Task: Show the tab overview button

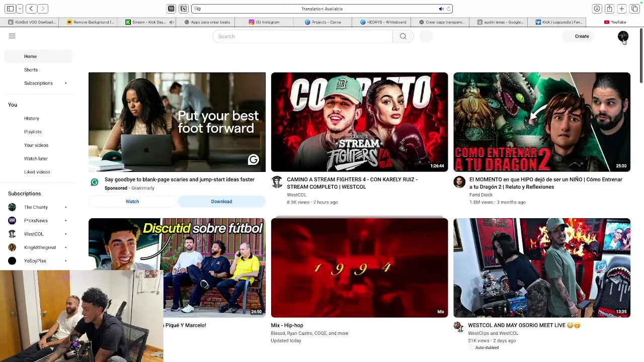Action: click(x=634, y=9)
